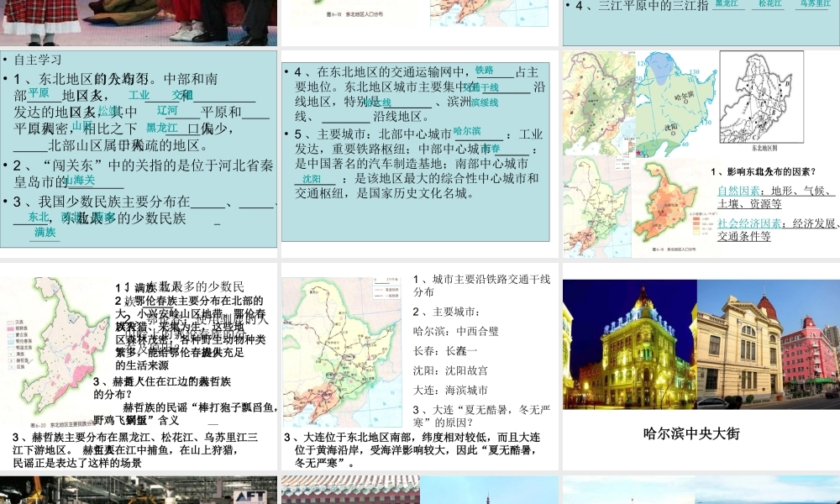This screenshot has width=840, height=504.
Task: Open the slide with the 东北地区图 maps
Action: pos(701,153)
